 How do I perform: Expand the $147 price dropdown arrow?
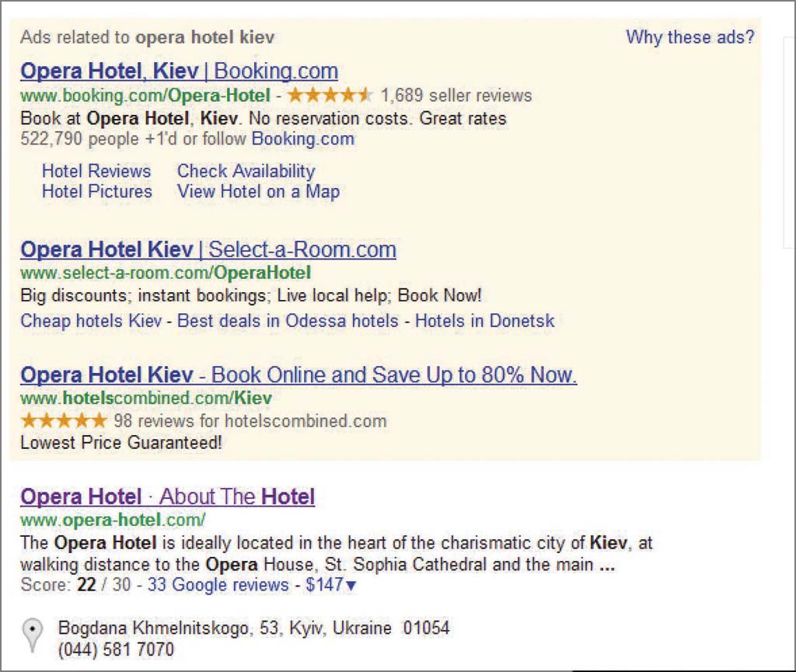(x=351, y=586)
